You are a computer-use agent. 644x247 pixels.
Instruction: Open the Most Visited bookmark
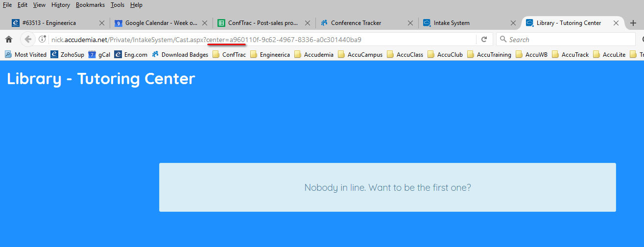click(x=25, y=55)
